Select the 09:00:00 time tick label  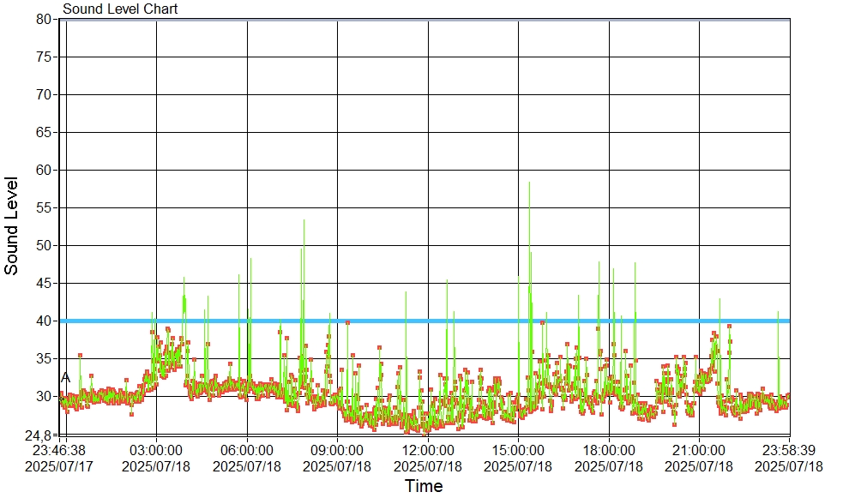(337, 450)
